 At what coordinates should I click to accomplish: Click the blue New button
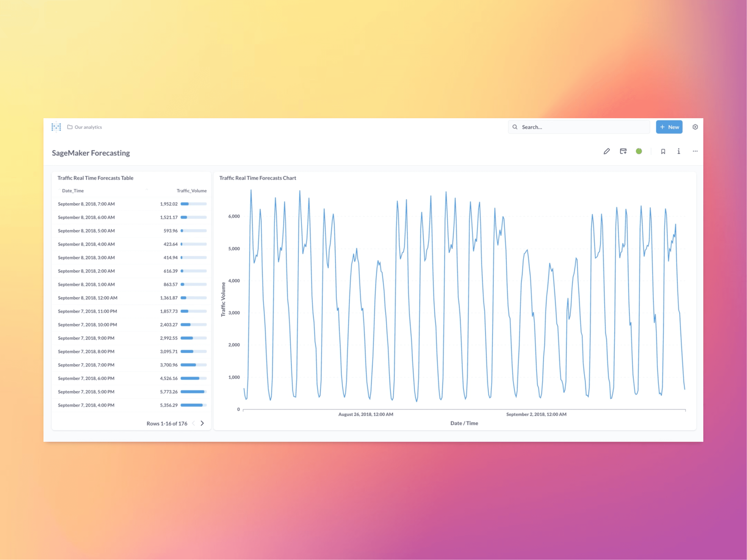tap(669, 127)
